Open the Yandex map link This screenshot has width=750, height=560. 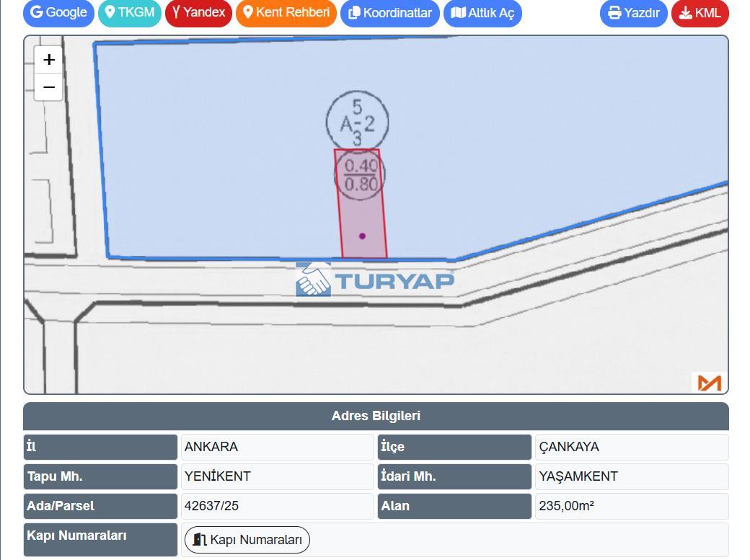(x=198, y=13)
